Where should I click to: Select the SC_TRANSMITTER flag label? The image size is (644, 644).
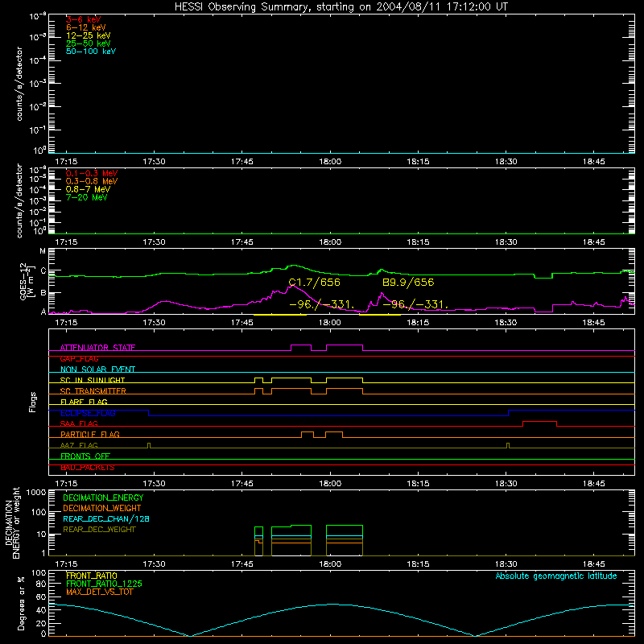93,391
